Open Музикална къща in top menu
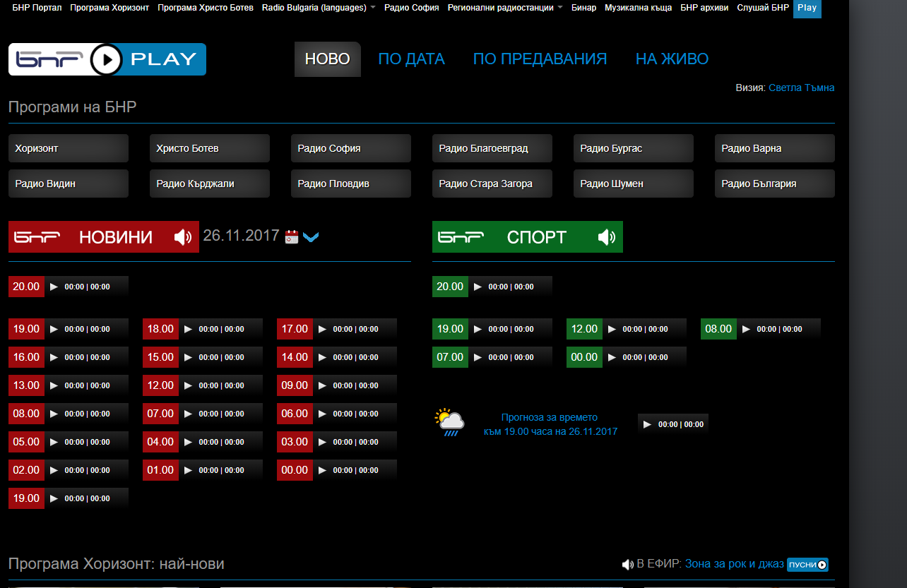Screen dimensions: 907x588 tap(639, 8)
